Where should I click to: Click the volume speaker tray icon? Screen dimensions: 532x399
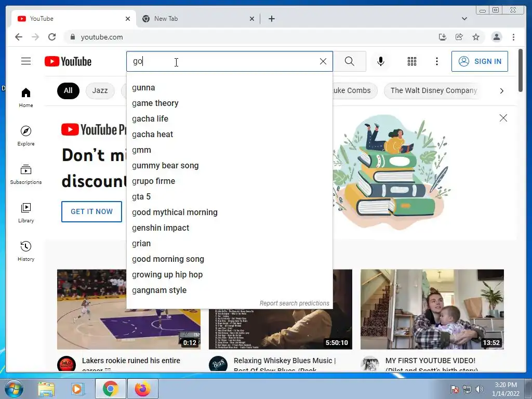(x=480, y=389)
